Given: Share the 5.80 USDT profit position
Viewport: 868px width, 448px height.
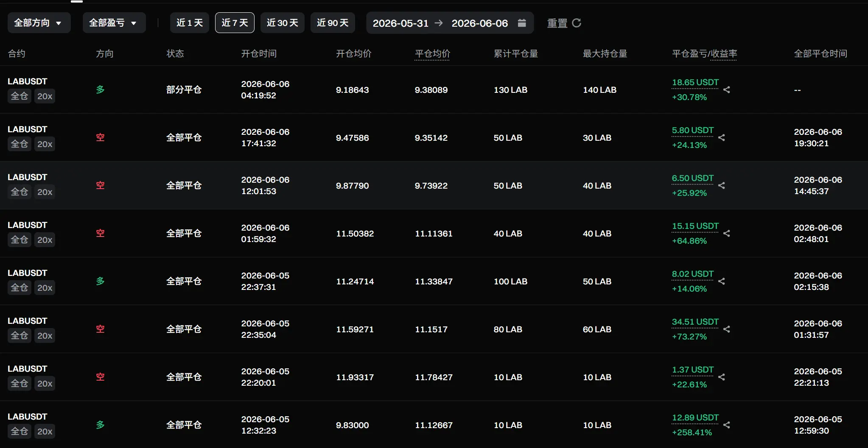Looking at the screenshot, I should 722,138.
